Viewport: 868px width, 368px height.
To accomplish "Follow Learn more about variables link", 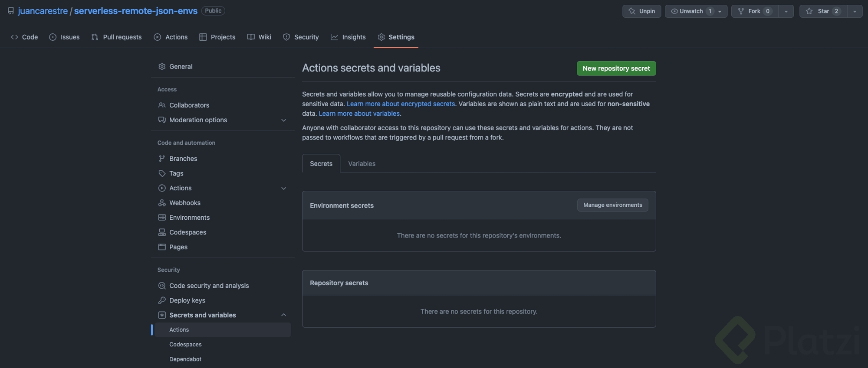I will click(x=359, y=114).
